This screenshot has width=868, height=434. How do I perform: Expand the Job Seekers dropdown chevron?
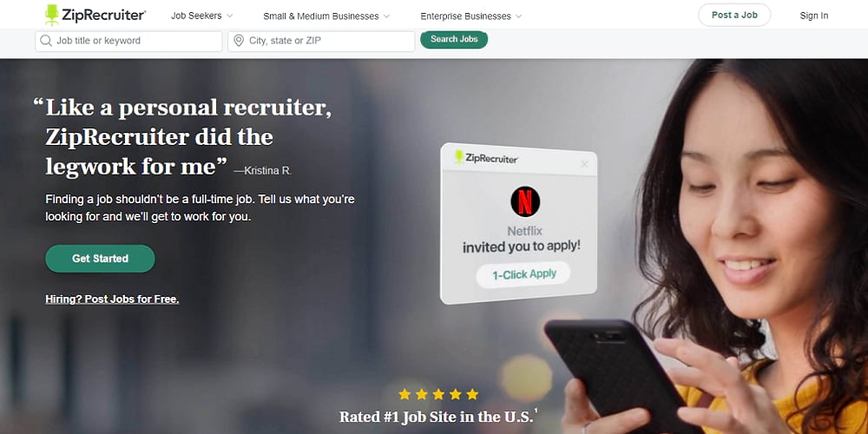click(x=230, y=16)
